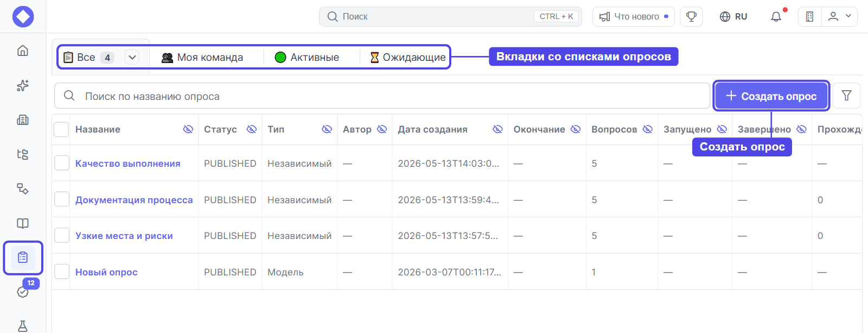This screenshot has width=868, height=333.
Task: Click the Создать опрос button
Action: point(771,96)
